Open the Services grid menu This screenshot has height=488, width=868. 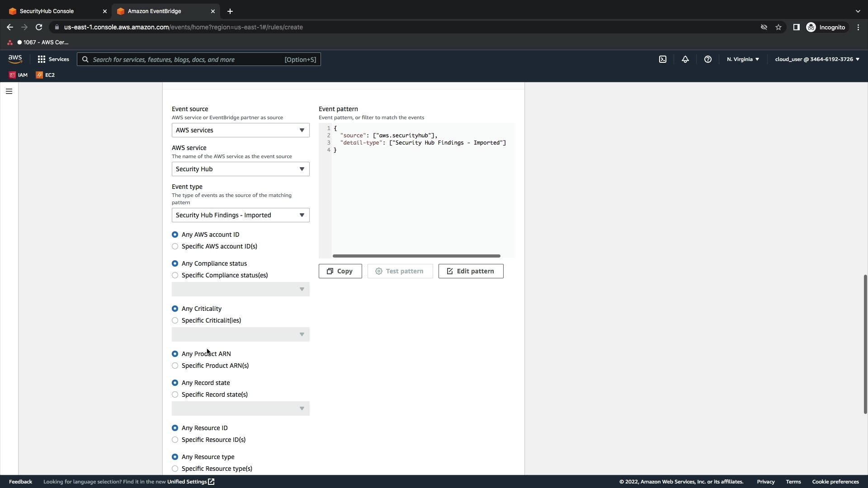[x=53, y=59]
